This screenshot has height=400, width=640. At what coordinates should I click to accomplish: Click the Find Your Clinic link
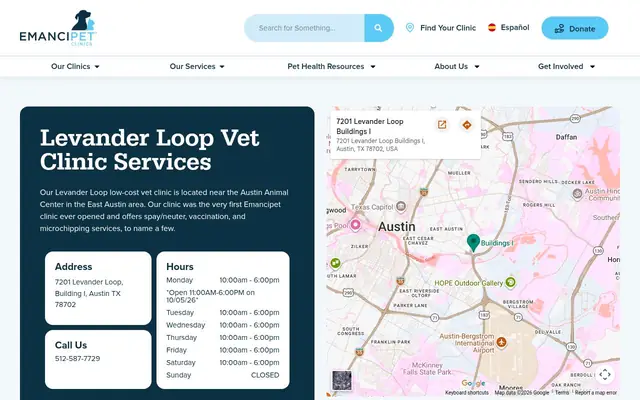[448, 28]
